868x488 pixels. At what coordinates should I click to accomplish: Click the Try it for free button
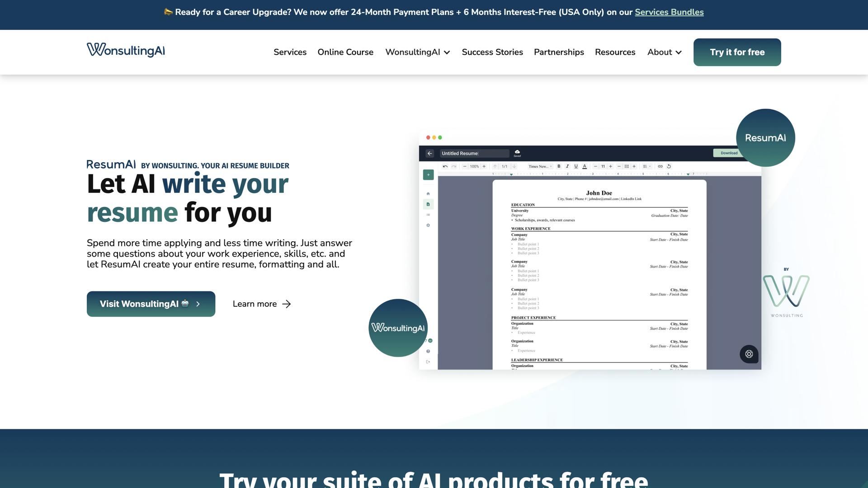coord(737,52)
